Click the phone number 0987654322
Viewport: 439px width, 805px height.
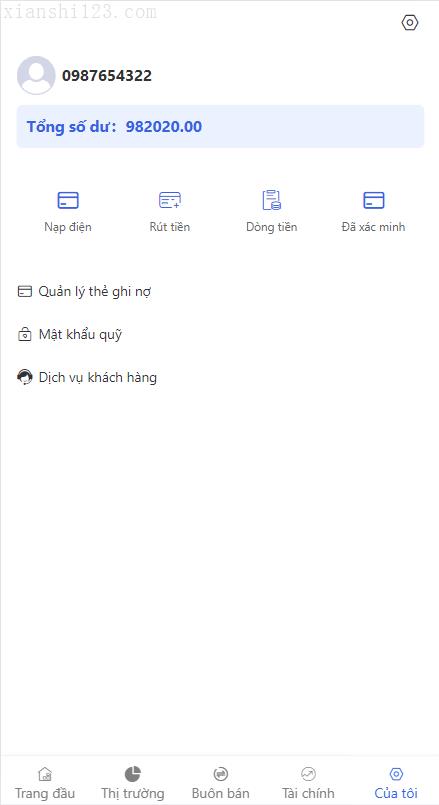[x=107, y=75]
